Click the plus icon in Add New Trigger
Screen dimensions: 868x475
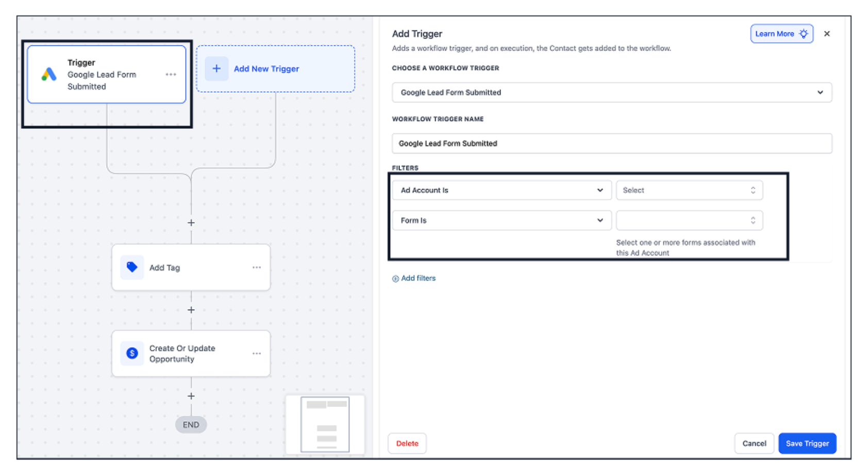216,69
